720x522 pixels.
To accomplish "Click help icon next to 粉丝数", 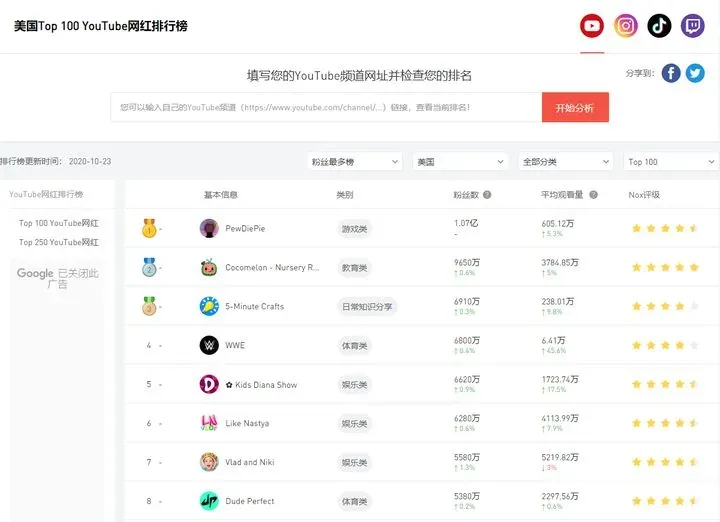I will pos(487,195).
